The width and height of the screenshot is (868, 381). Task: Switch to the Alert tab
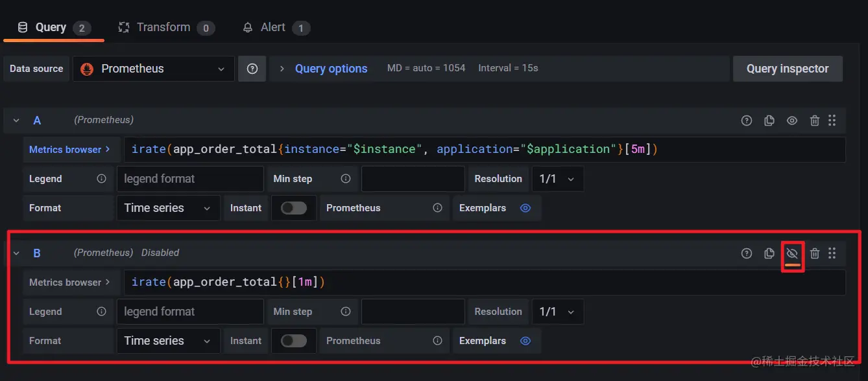[272, 27]
